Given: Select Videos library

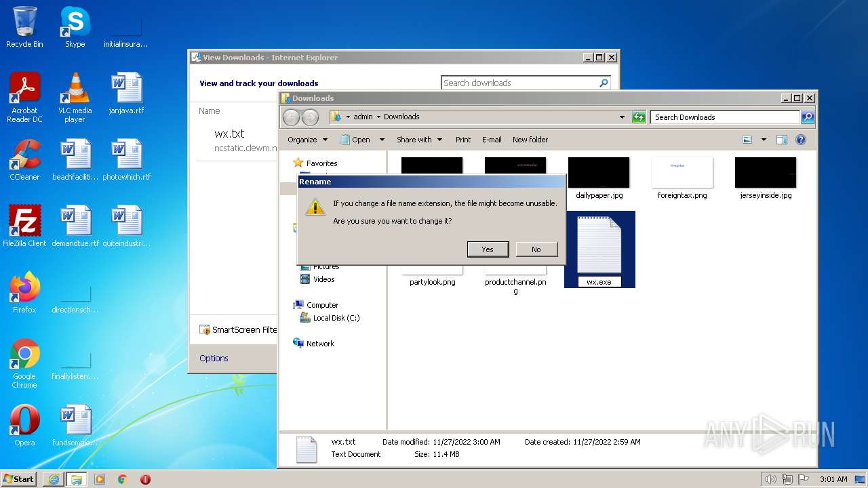Looking at the screenshot, I should [323, 279].
